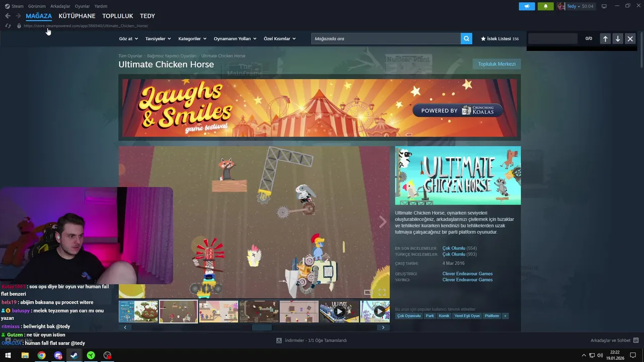Switch to TEDY profile tab

click(x=147, y=16)
